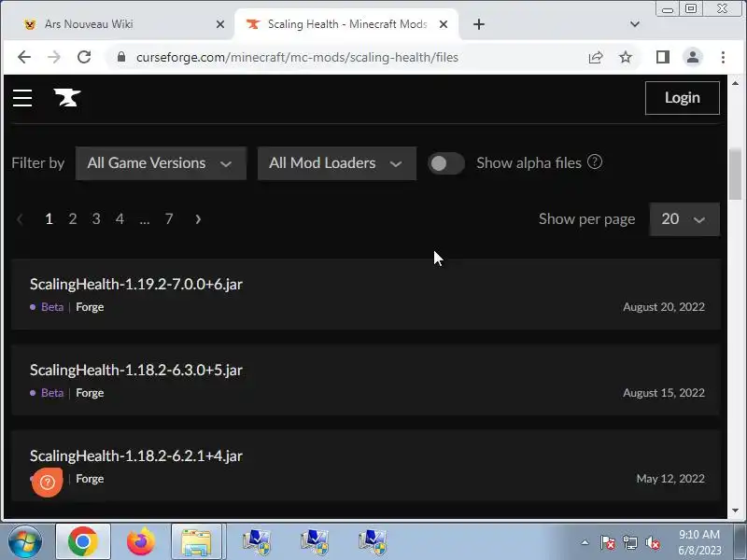This screenshot has height=560, width=747.
Task: Show hidden tray icons arrow
Action: point(585,542)
